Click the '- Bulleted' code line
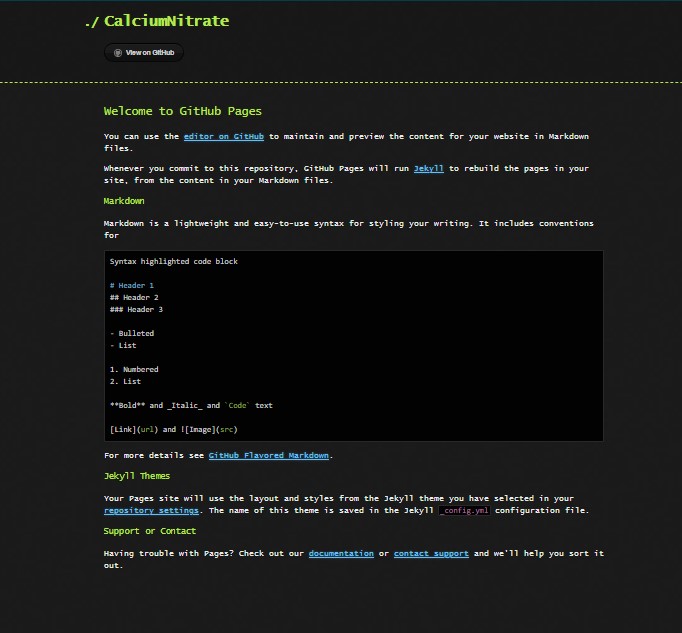The image size is (682, 633). point(132,333)
